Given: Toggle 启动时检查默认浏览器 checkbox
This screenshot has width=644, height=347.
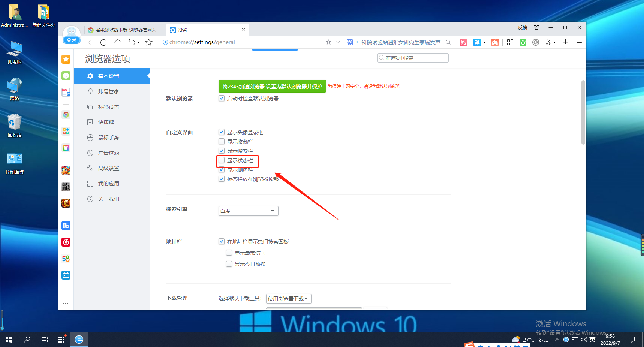Looking at the screenshot, I should (222, 98).
